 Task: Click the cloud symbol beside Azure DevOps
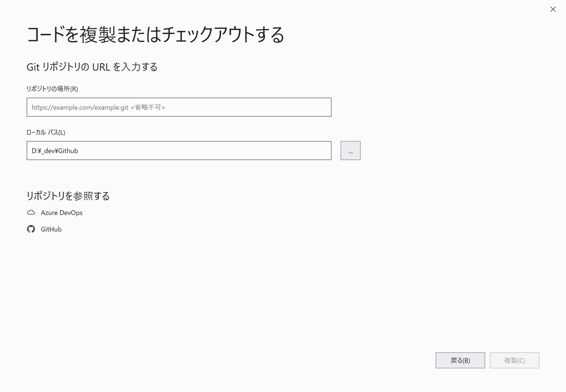pyautogui.click(x=31, y=212)
